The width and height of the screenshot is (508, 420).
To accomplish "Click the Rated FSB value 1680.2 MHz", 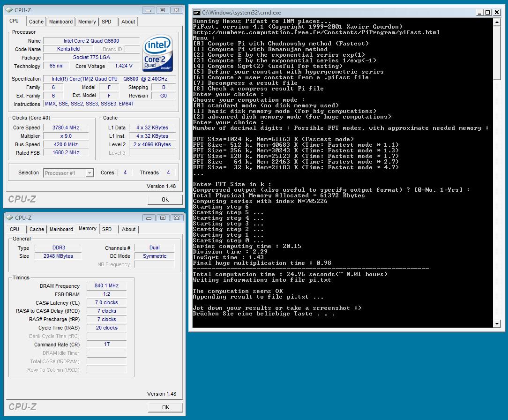I will click(x=66, y=153).
